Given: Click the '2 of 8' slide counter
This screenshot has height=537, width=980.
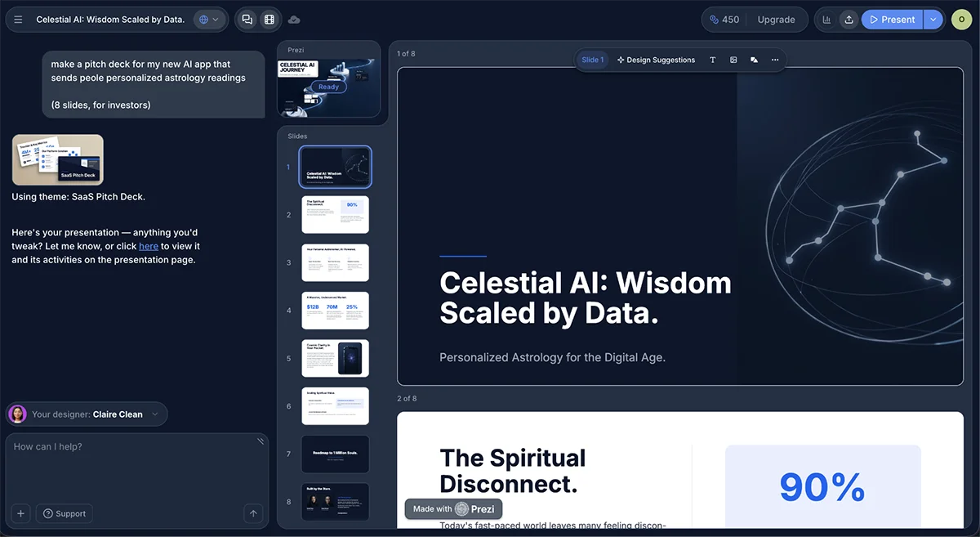Looking at the screenshot, I should pos(407,399).
